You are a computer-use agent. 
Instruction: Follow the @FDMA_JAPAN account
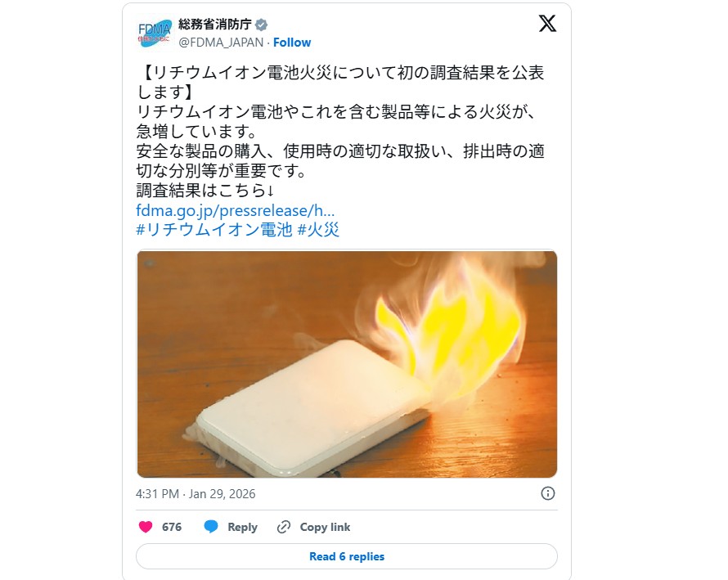tap(292, 43)
